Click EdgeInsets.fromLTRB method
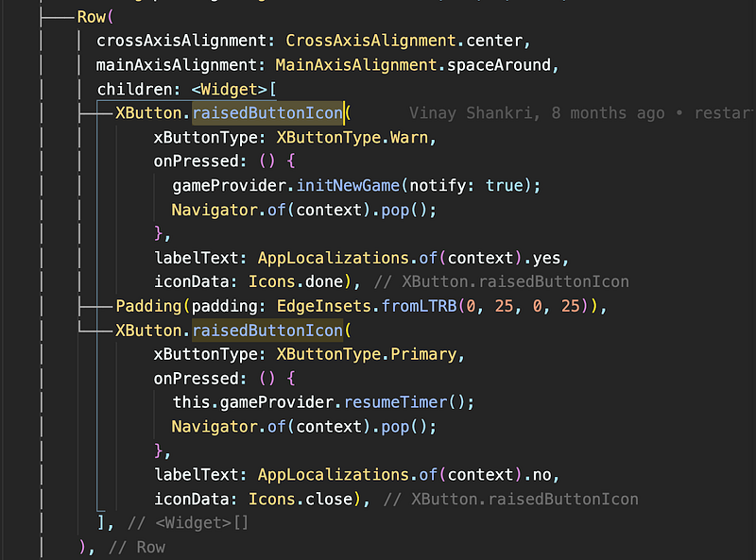The width and height of the screenshot is (756, 560). click(x=366, y=306)
